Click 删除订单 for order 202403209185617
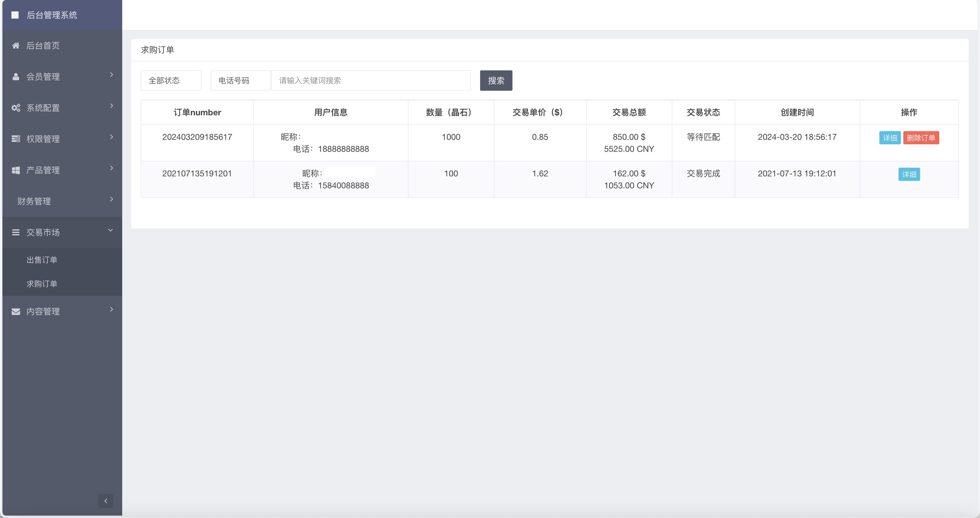Viewport: 980px width, 518px height. coord(921,138)
